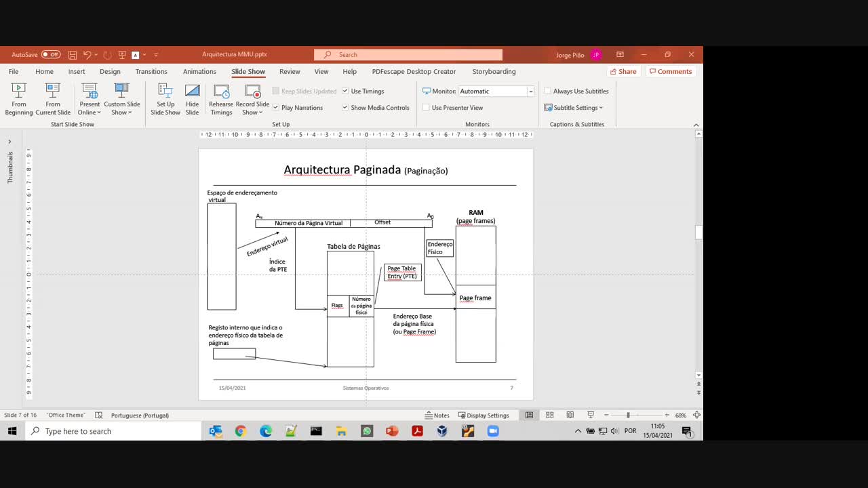Click the Comments button
Screen dimensions: 868x488
pyautogui.click(x=670, y=71)
